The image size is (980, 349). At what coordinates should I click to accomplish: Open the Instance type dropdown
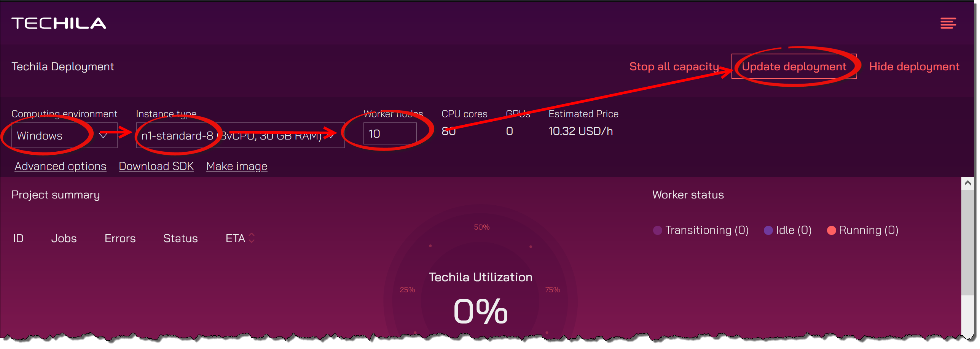[240, 136]
